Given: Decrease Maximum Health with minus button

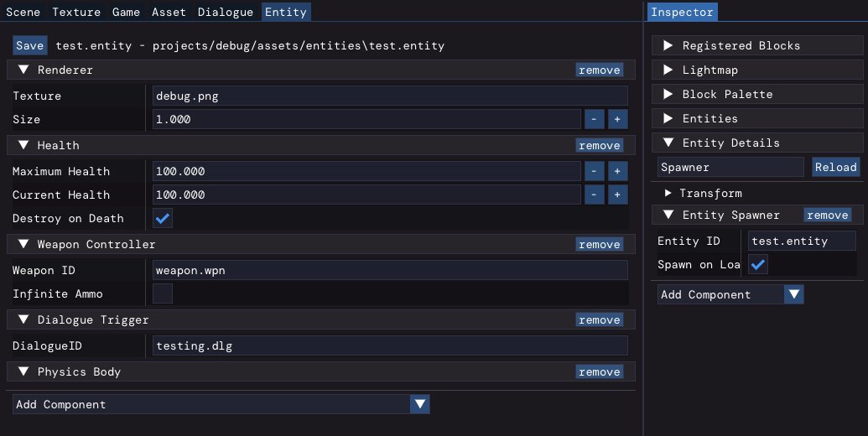Looking at the screenshot, I should (x=594, y=171).
